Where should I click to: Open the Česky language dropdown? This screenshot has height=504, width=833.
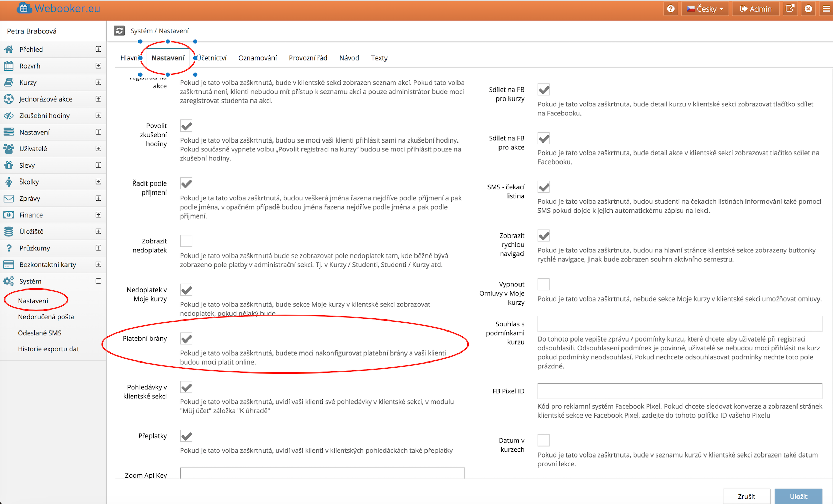(x=705, y=9)
